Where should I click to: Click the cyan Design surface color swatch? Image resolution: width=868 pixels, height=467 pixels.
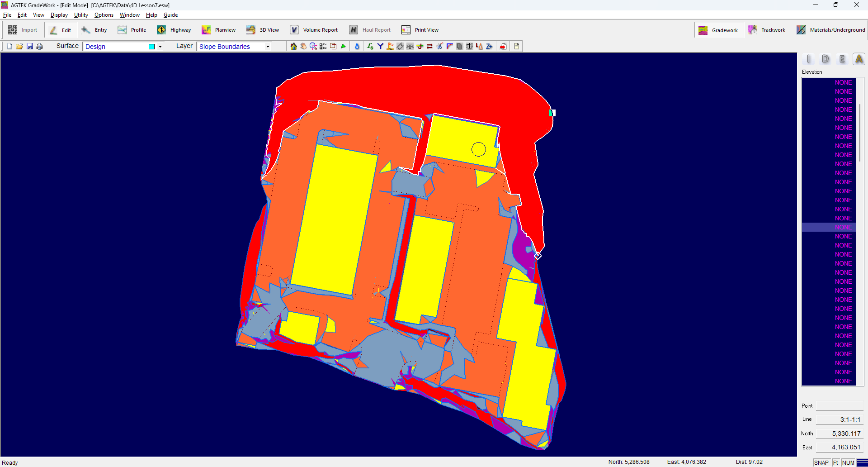[152, 47]
